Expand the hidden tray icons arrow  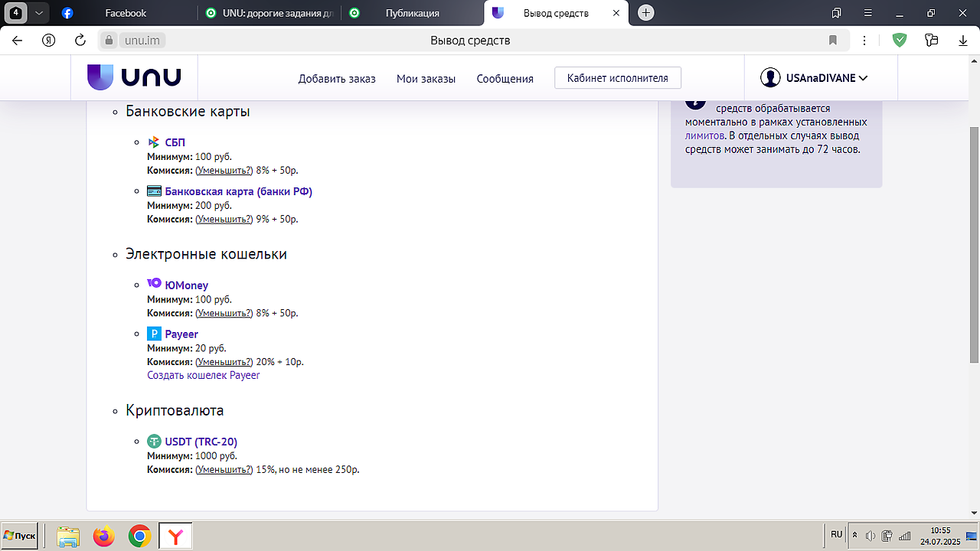[x=855, y=536]
